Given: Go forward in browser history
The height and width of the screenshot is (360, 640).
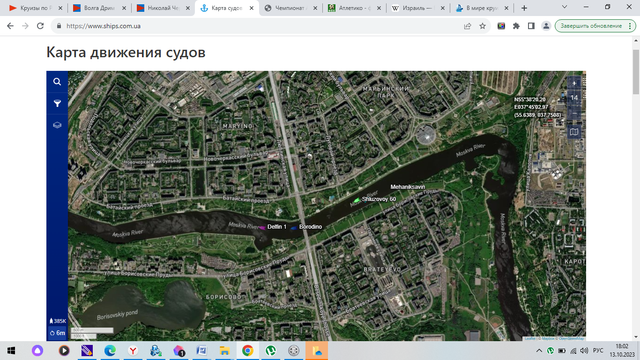Looking at the screenshot, I should pyautogui.click(x=25, y=26).
